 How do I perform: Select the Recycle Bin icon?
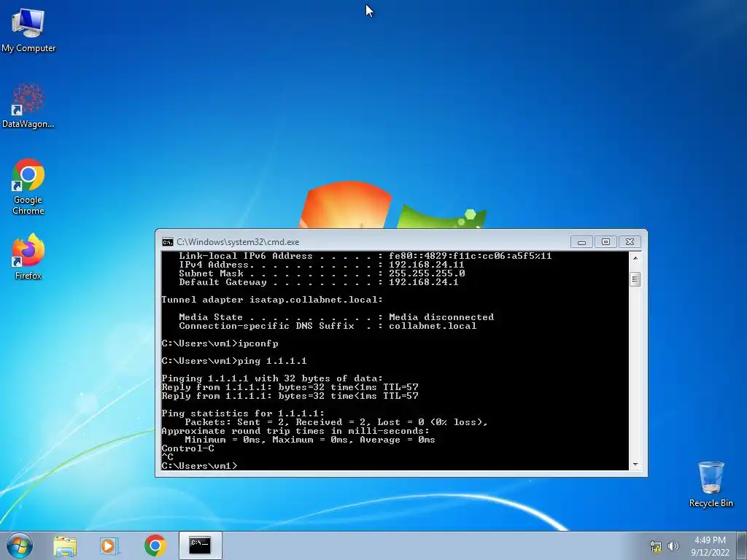(x=711, y=484)
